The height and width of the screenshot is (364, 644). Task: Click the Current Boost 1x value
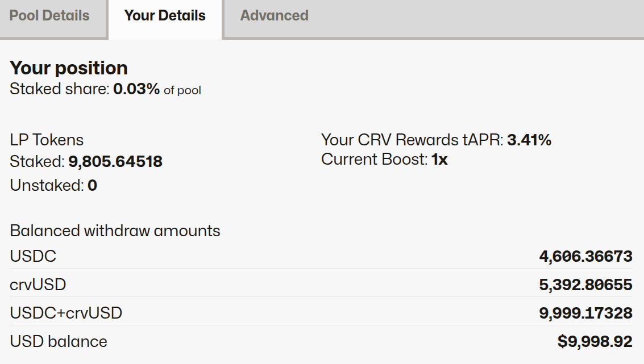(439, 160)
